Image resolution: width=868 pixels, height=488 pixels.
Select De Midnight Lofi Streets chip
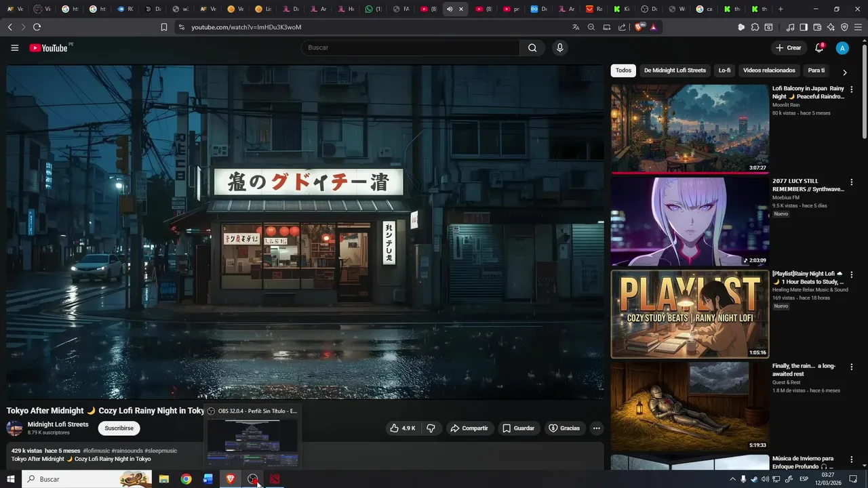click(675, 70)
